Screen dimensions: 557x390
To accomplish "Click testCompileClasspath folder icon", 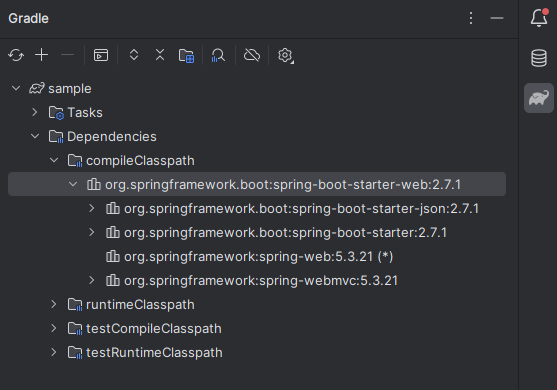I will pos(75,329).
